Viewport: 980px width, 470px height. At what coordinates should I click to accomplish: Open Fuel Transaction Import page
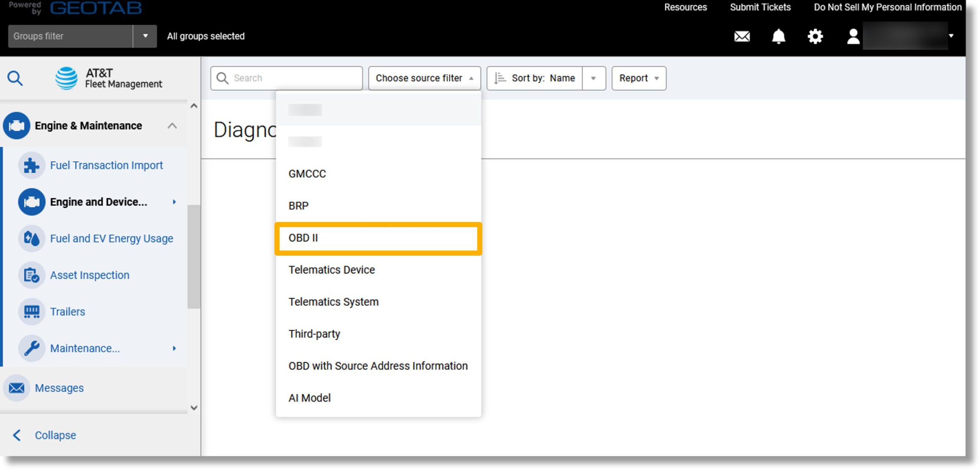point(106,165)
